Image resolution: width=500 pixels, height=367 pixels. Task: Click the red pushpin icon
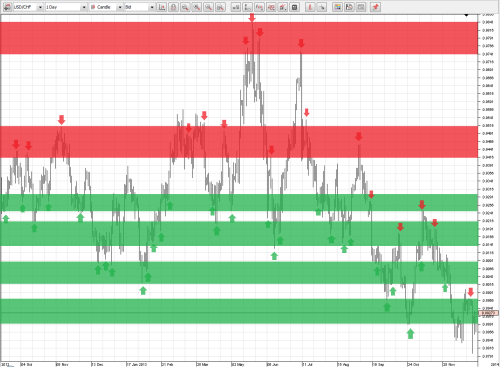click(376, 7)
